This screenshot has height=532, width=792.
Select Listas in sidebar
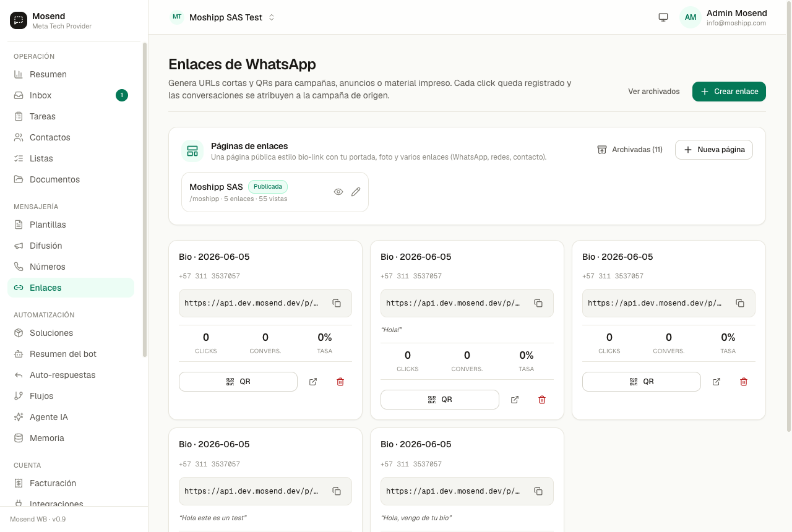[71, 158]
